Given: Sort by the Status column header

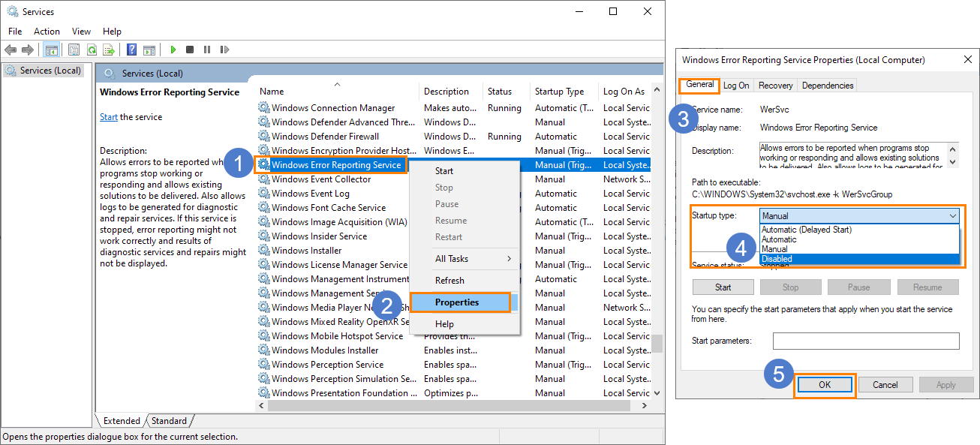Looking at the screenshot, I should (507, 92).
